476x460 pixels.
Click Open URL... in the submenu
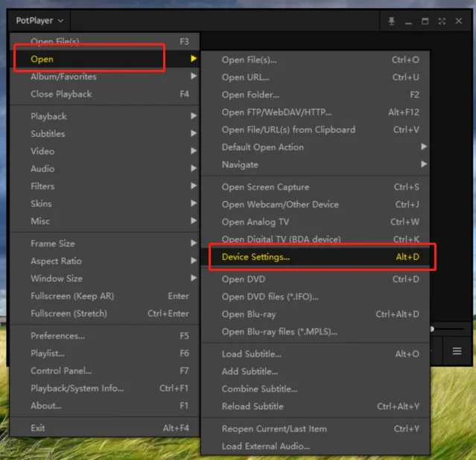(315, 77)
